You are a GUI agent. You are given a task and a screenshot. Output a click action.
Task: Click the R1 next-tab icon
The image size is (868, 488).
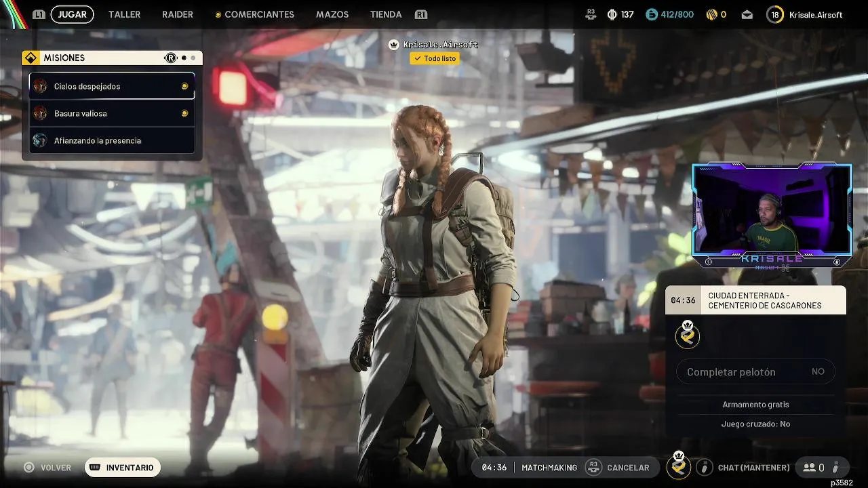click(x=421, y=14)
